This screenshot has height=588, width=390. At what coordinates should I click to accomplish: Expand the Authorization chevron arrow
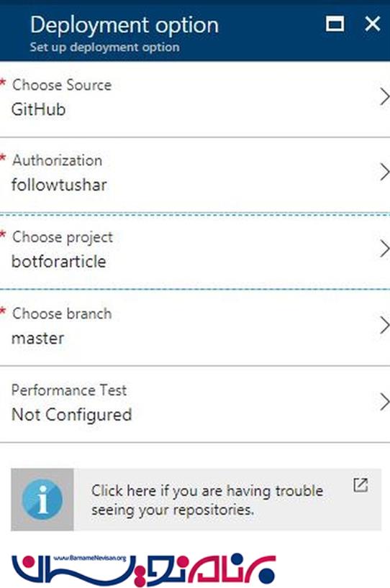pyautogui.click(x=384, y=172)
